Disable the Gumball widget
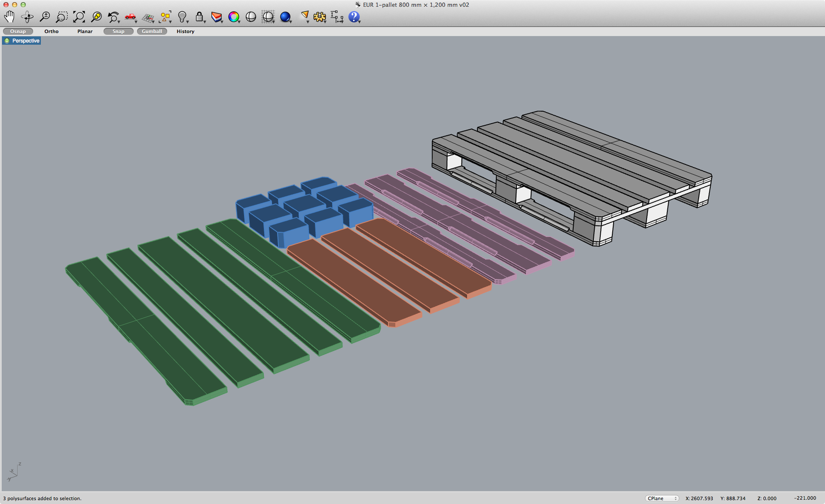825x504 pixels. [x=152, y=31]
